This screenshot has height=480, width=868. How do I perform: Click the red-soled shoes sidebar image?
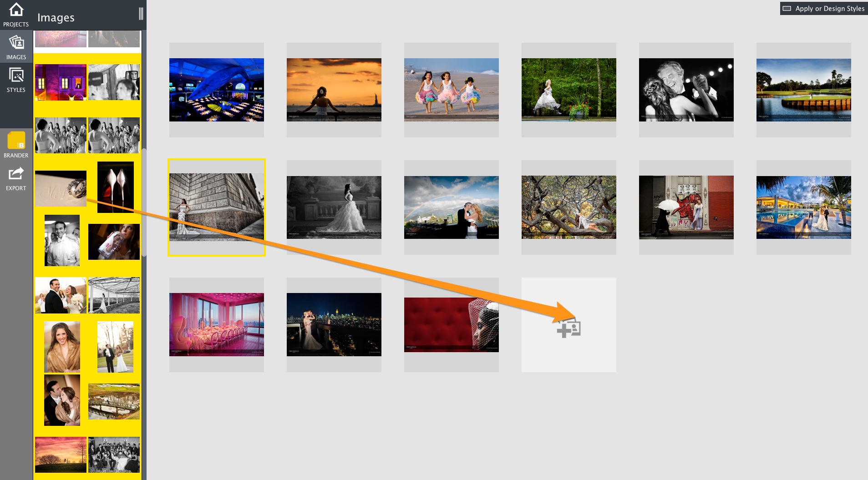pyautogui.click(x=116, y=187)
